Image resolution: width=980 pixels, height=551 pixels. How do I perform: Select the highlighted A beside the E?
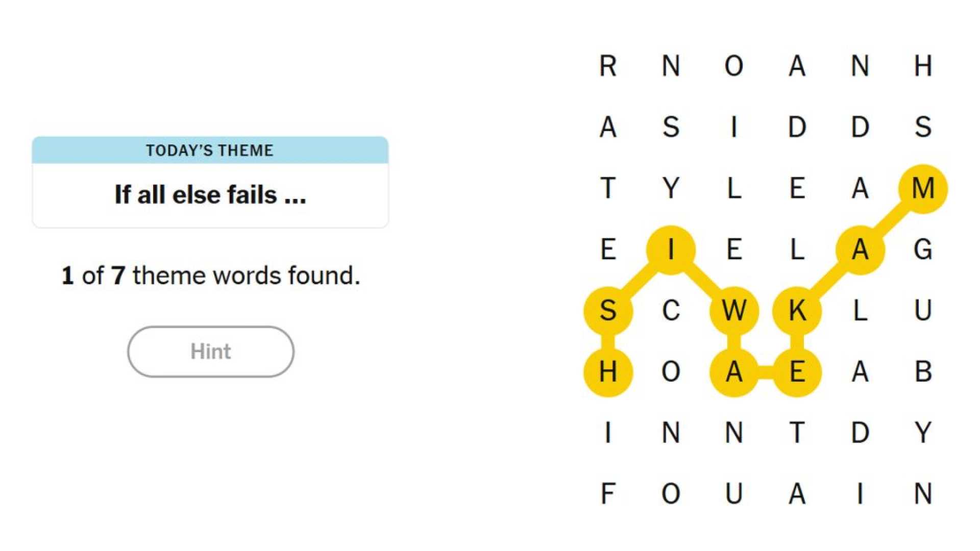[x=735, y=372]
